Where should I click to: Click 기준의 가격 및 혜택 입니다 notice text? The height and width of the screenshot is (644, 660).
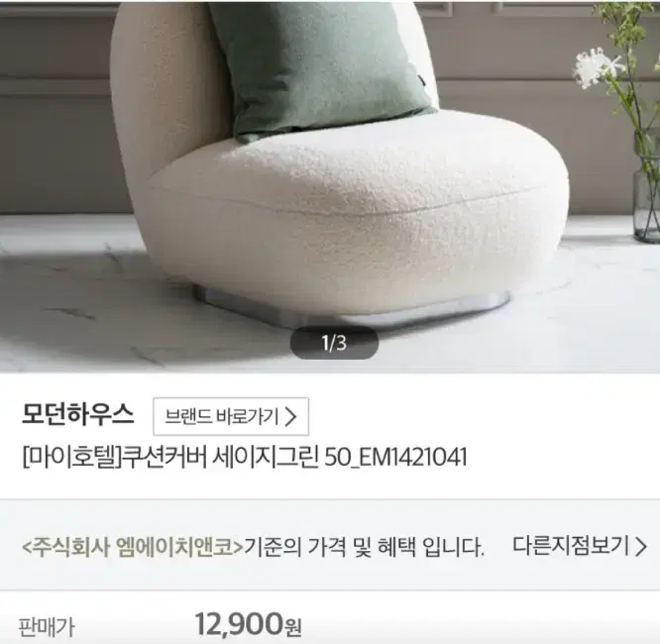pos(365,546)
